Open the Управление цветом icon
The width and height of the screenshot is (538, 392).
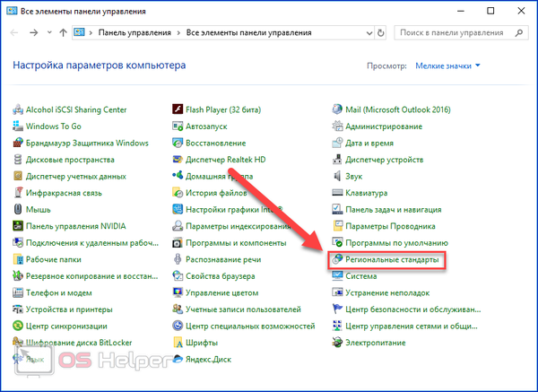point(178,292)
